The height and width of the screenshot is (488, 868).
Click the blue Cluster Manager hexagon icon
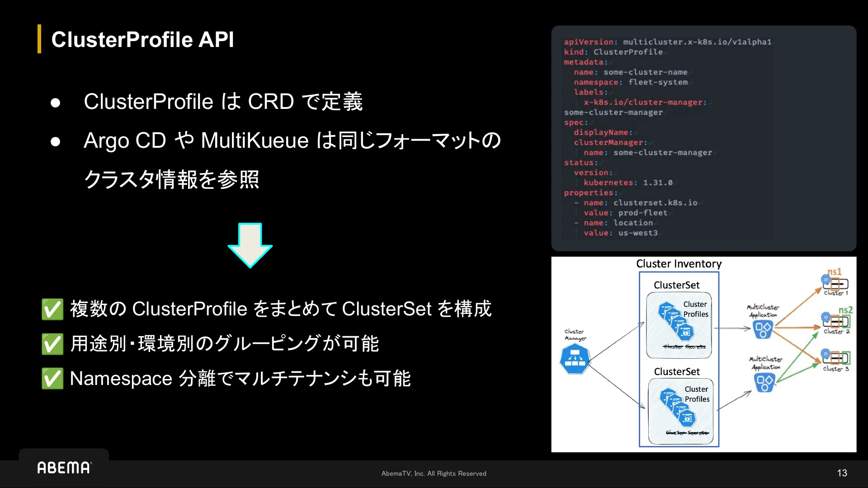[575, 359]
